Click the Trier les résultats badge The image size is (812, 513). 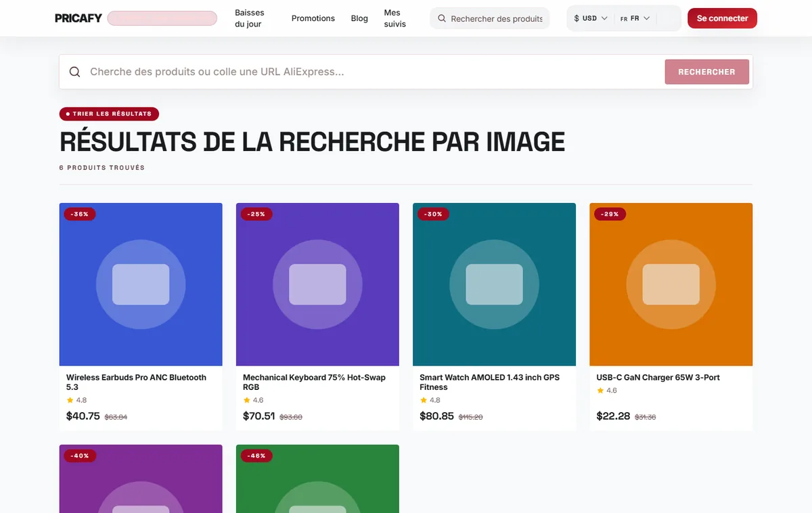pos(109,114)
